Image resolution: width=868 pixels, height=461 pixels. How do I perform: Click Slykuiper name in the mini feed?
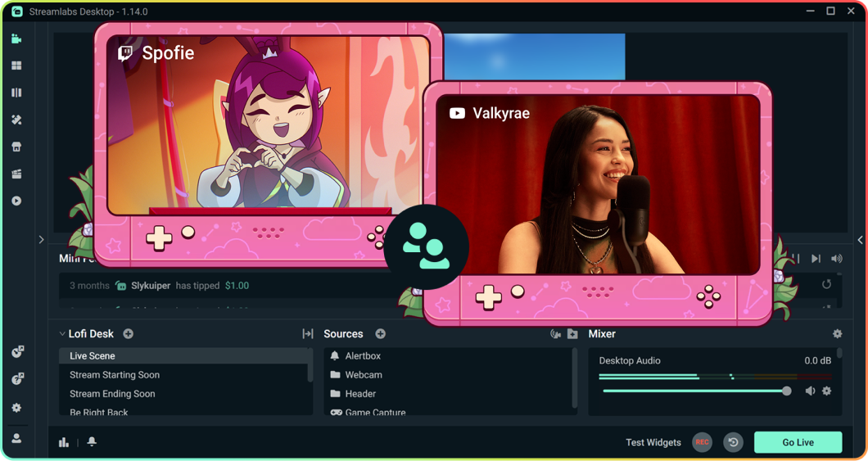point(151,286)
